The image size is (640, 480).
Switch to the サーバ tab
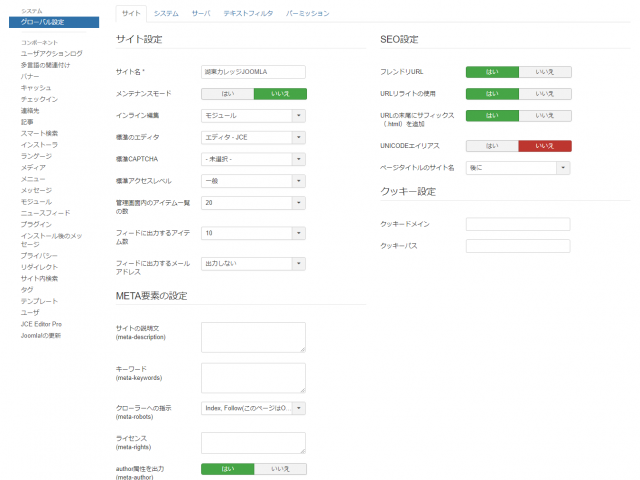[201, 13]
